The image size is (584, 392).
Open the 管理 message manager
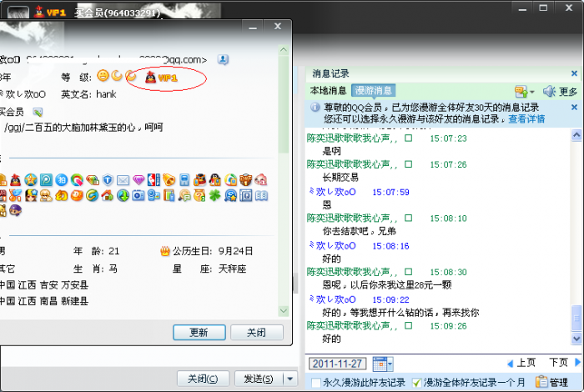coord(551,382)
